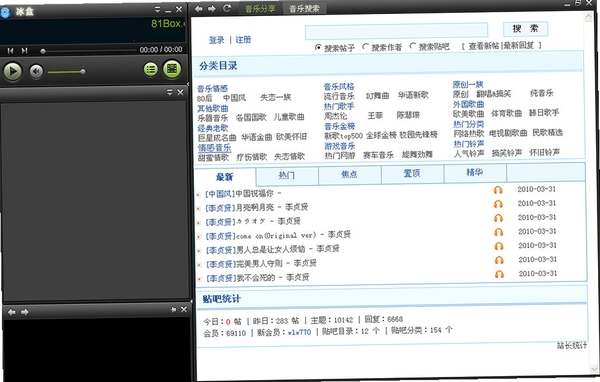600x382 pixels.
Task: Open the 站长统计 link
Action: tap(572, 345)
